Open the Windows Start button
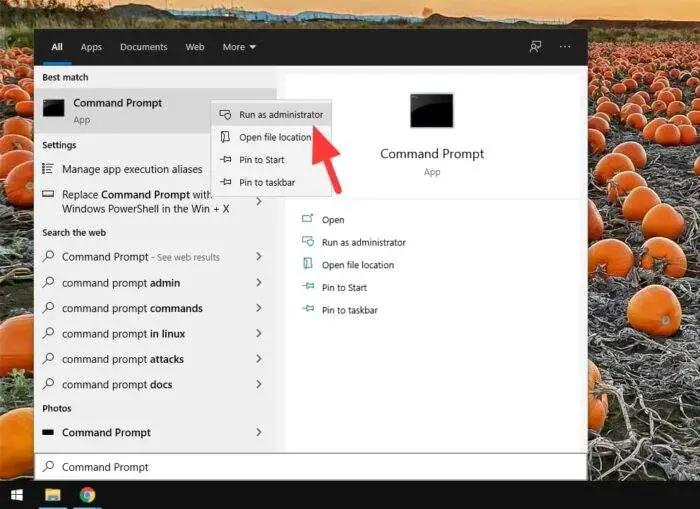Viewport: 700px width, 509px height. pos(17,495)
